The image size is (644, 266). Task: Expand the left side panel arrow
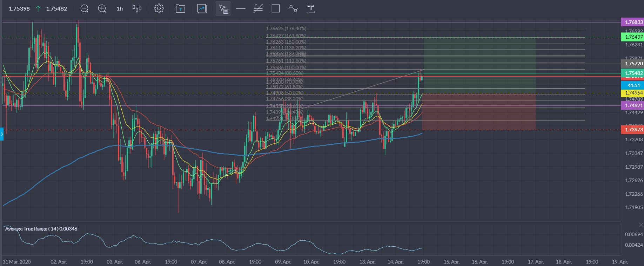tap(2, 134)
